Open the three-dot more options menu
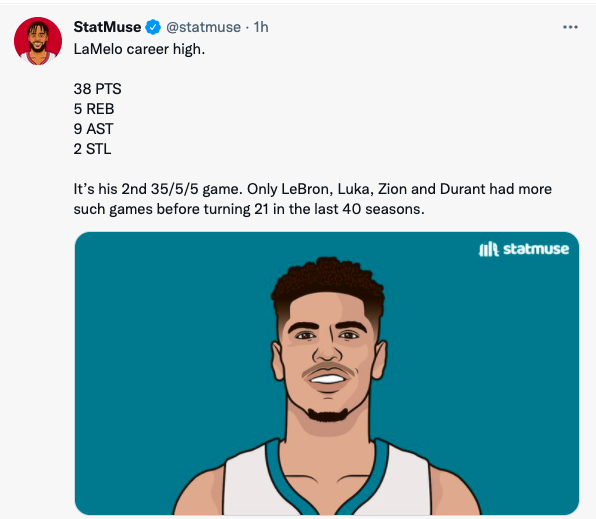Screen dimensions: 596x519 tap(570, 27)
